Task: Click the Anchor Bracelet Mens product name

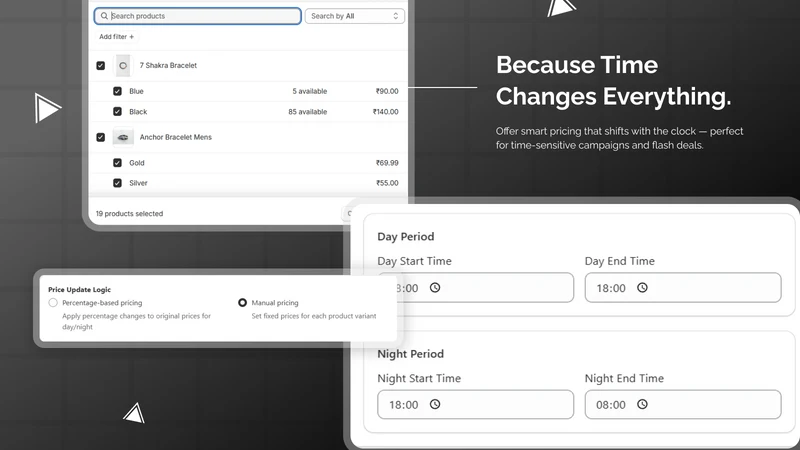Action: coord(176,137)
